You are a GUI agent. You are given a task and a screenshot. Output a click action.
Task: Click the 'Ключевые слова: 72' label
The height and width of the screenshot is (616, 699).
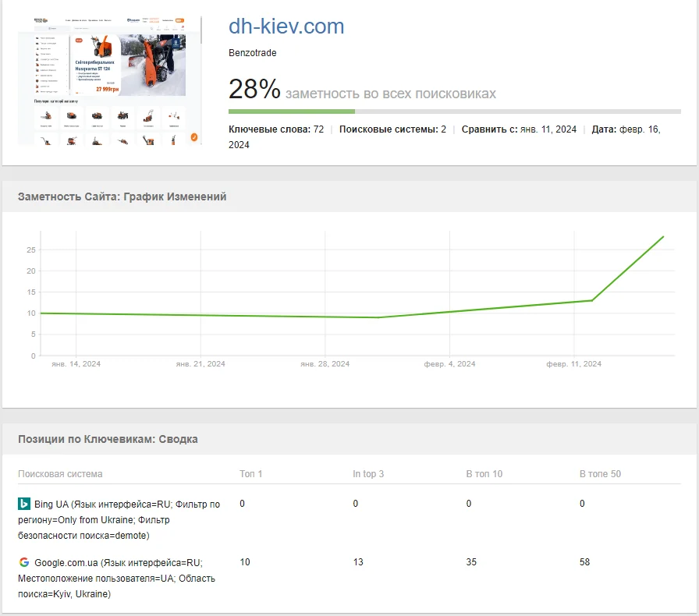tap(276, 129)
